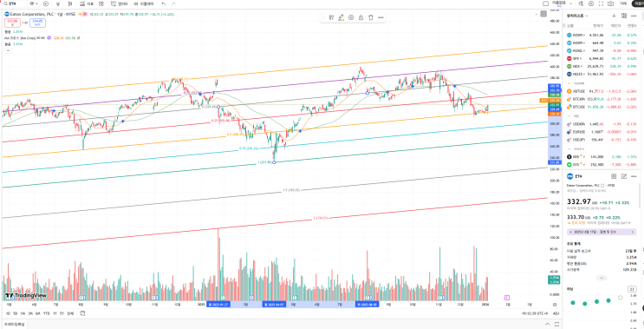Image resolution: width=644 pixels, height=329 pixels.
Task: Expand the ETN details with the chevron
Action: point(602,278)
